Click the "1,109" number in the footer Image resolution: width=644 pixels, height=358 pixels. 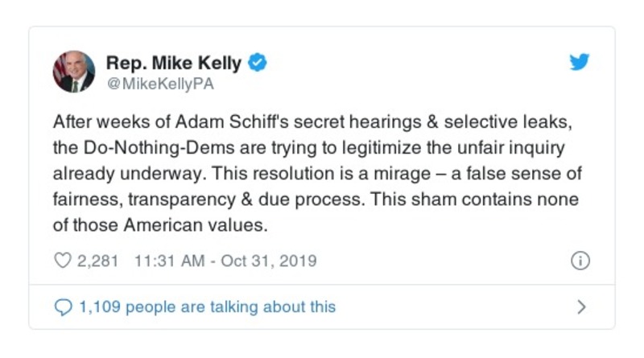pyautogui.click(x=98, y=307)
